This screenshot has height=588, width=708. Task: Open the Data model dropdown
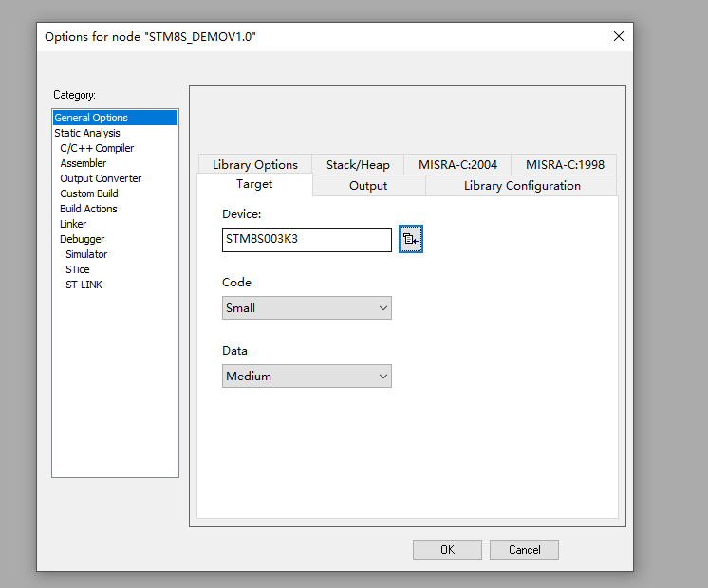click(x=307, y=376)
